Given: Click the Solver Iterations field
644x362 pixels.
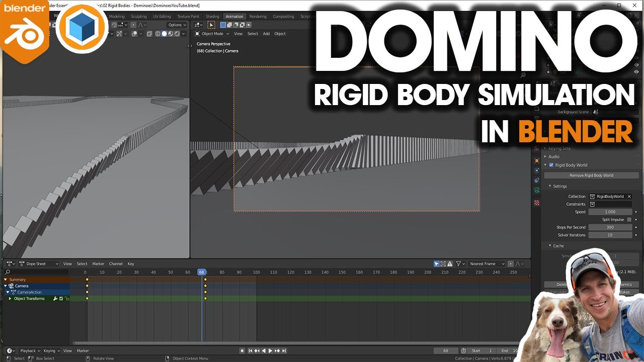Looking at the screenshot, I should point(610,235).
